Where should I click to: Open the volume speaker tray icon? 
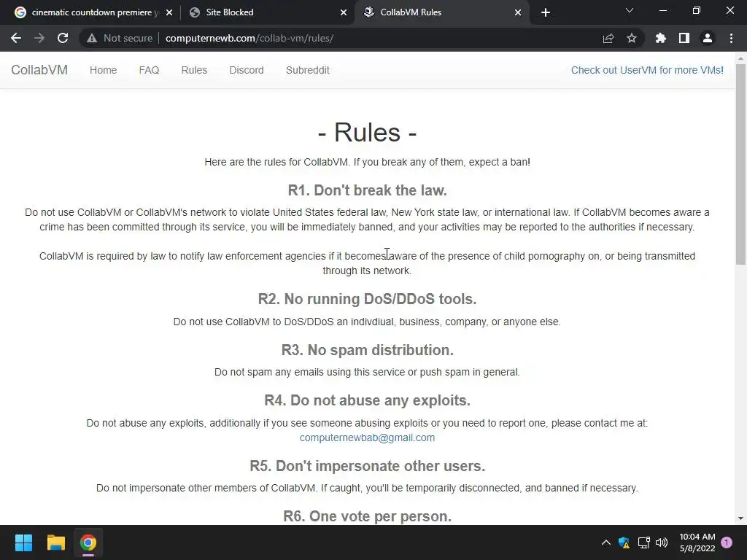pos(662,542)
